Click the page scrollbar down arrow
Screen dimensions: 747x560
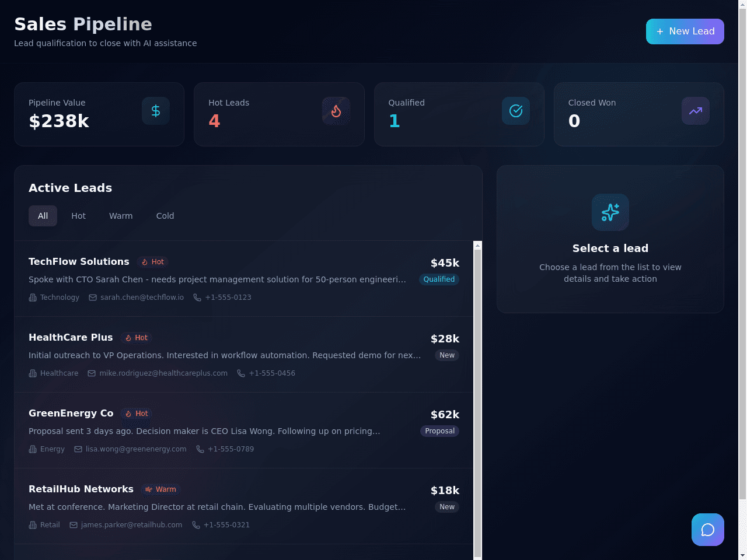click(x=742, y=555)
